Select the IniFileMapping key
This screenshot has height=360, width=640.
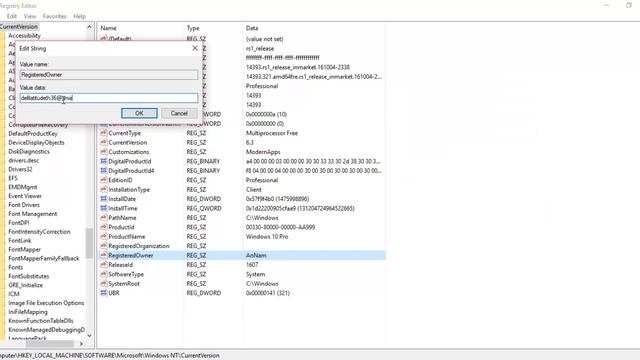coord(28,312)
